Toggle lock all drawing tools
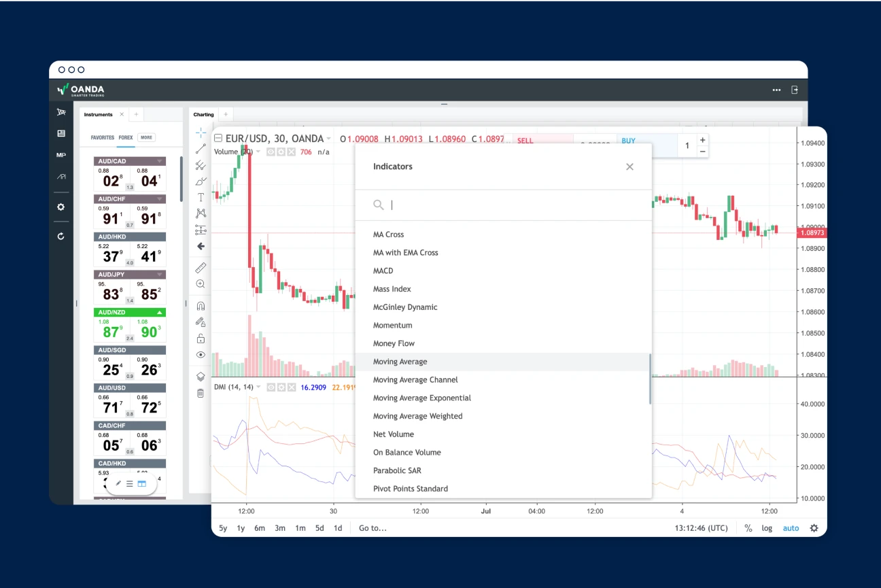The width and height of the screenshot is (881, 588). coord(201,338)
